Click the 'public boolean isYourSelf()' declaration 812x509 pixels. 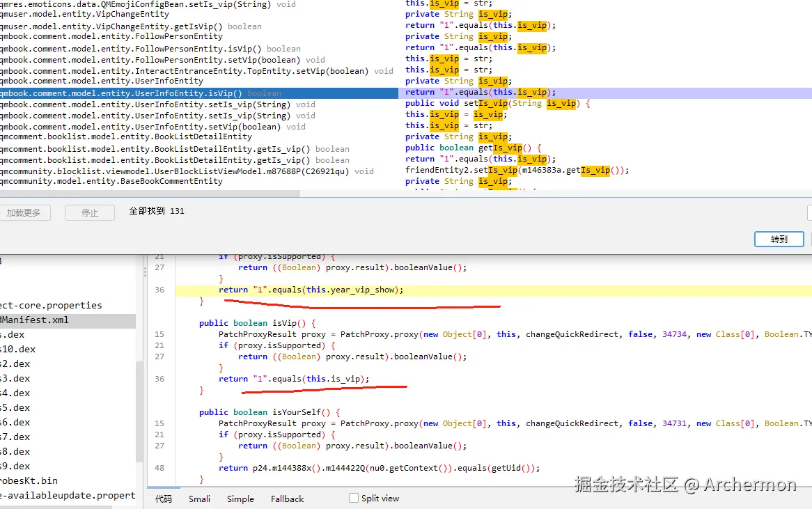coord(270,412)
